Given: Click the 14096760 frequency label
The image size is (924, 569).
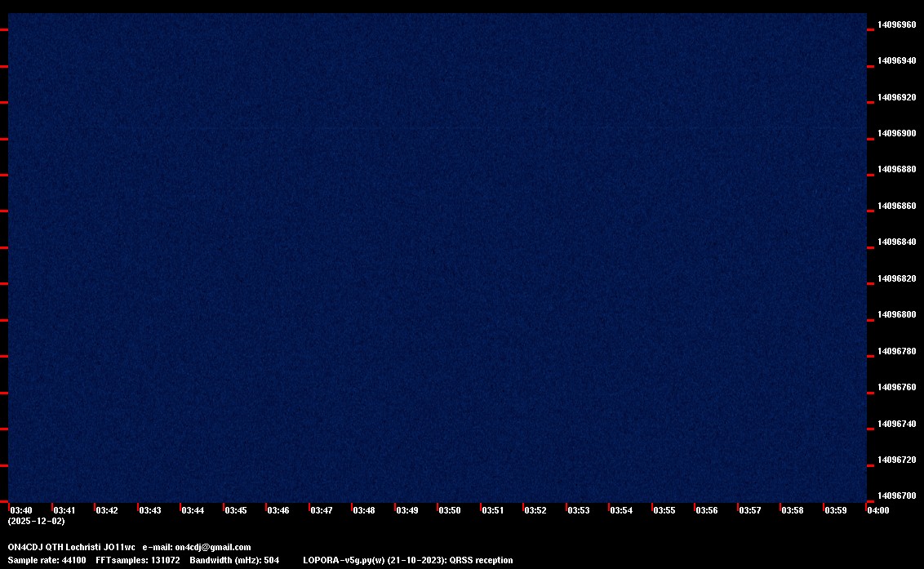Looking at the screenshot, I should tap(897, 387).
